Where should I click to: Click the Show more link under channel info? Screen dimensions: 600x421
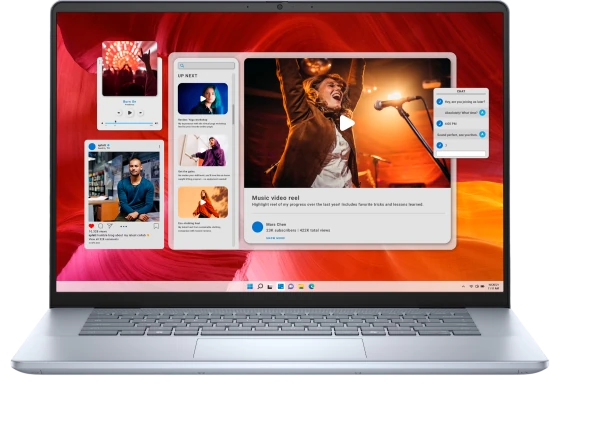click(276, 238)
